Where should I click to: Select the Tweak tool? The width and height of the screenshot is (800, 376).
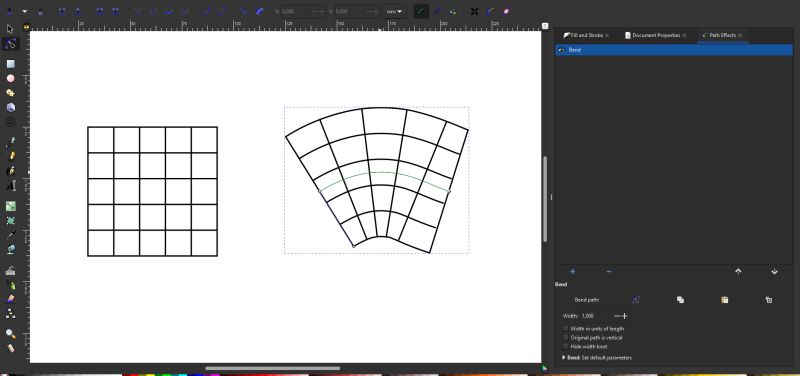point(10,270)
